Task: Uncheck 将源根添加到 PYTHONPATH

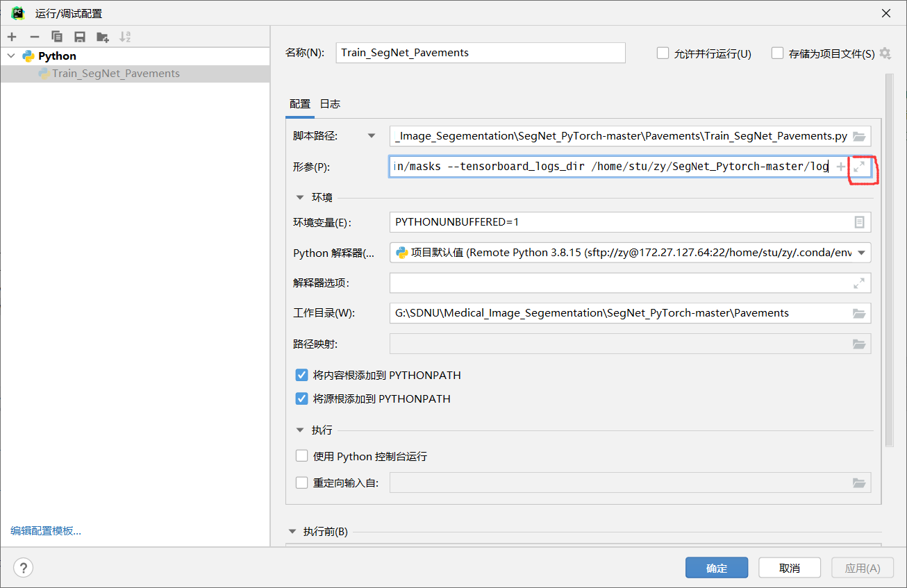Action: [x=301, y=398]
